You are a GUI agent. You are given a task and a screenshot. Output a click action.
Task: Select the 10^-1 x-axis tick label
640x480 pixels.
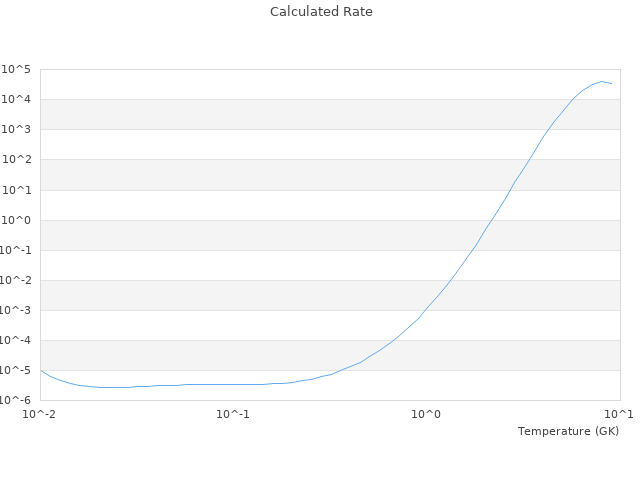pyautogui.click(x=233, y=414)
